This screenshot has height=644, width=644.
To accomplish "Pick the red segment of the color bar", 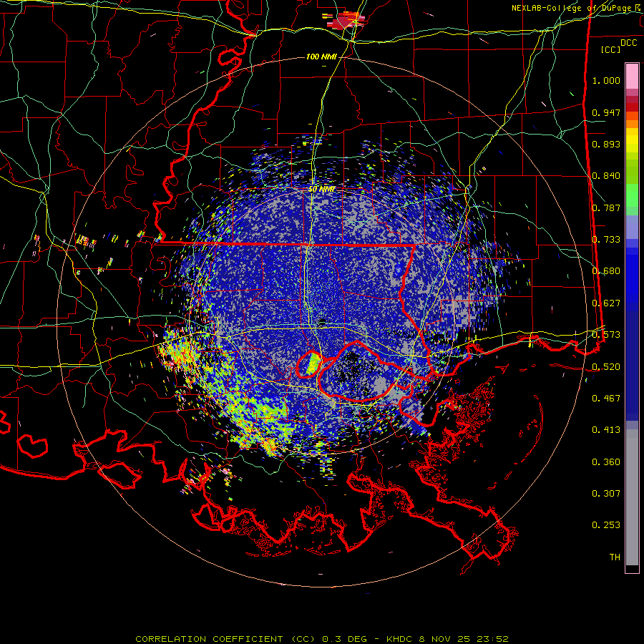I will [x=632, y=107].
